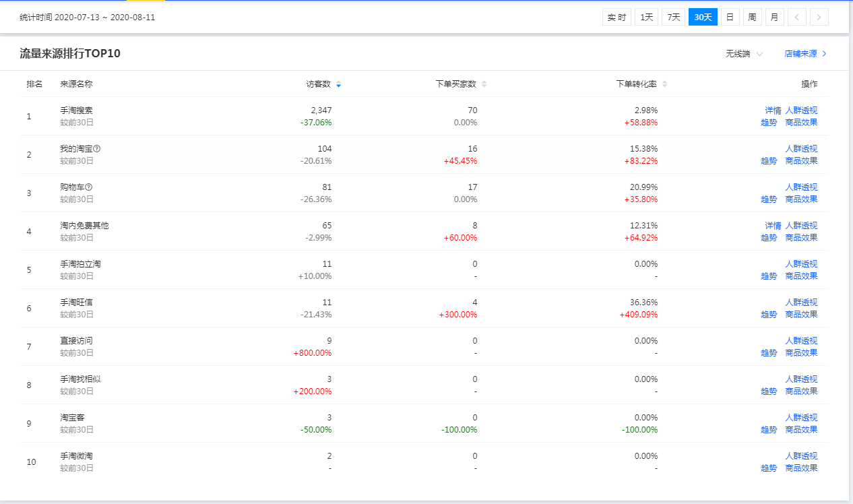Open 商品效果 for 手淘旺信 row

801,315
